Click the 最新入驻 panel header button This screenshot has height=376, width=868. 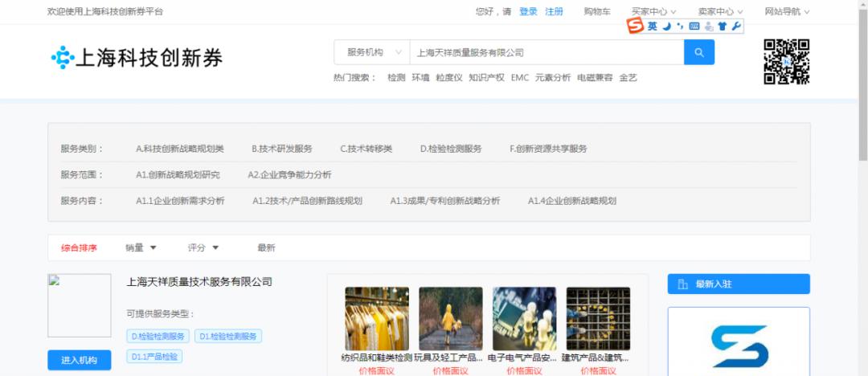click(739, 284)
